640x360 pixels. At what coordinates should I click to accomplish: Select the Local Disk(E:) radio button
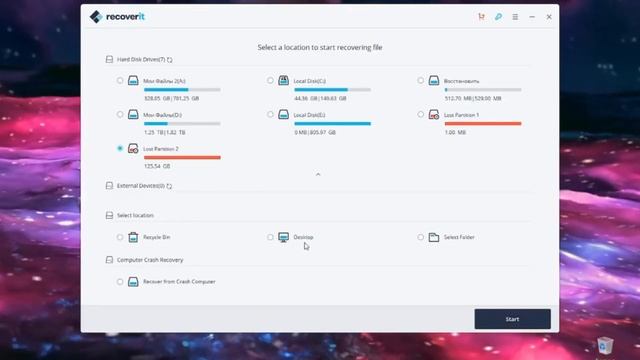(270, 114)
